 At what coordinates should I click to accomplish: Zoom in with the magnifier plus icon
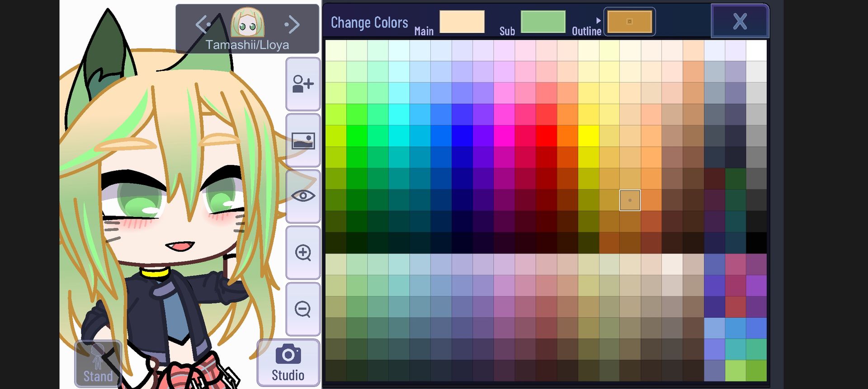(303, 253)
